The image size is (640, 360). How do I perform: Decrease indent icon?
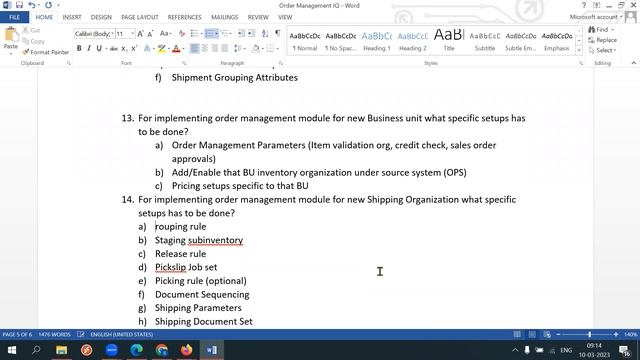click(241, 33)
